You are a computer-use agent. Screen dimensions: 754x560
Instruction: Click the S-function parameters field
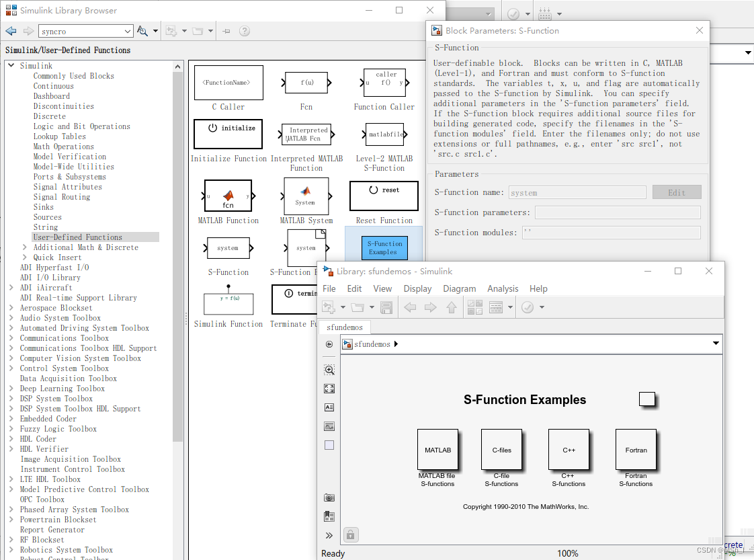618,212
